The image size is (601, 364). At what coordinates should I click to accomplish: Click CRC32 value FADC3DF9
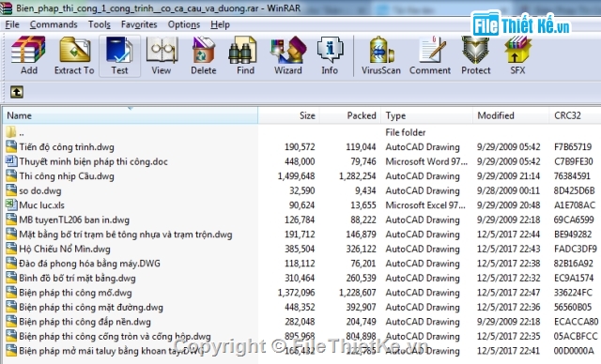pyautogui.click(x=576, y=249)
